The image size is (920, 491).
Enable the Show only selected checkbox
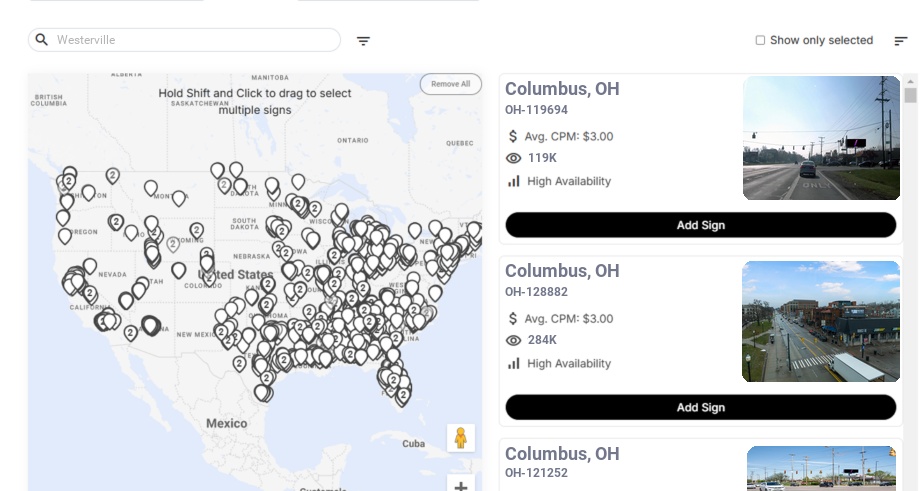tap(760, 41)
